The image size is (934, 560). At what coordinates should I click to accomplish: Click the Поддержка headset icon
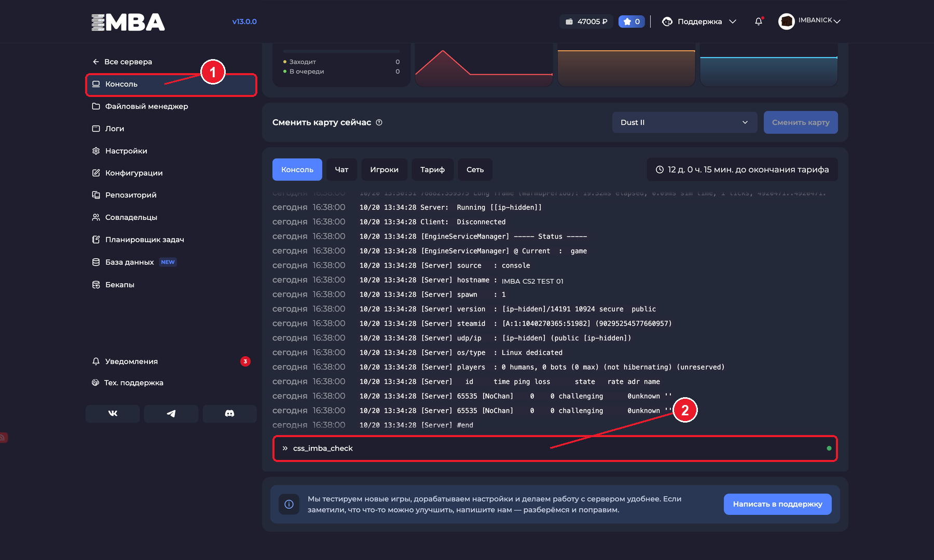[x=667, y=21]
